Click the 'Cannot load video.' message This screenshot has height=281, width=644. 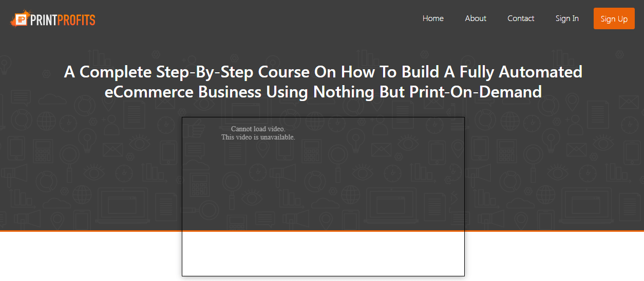(258, 129)
